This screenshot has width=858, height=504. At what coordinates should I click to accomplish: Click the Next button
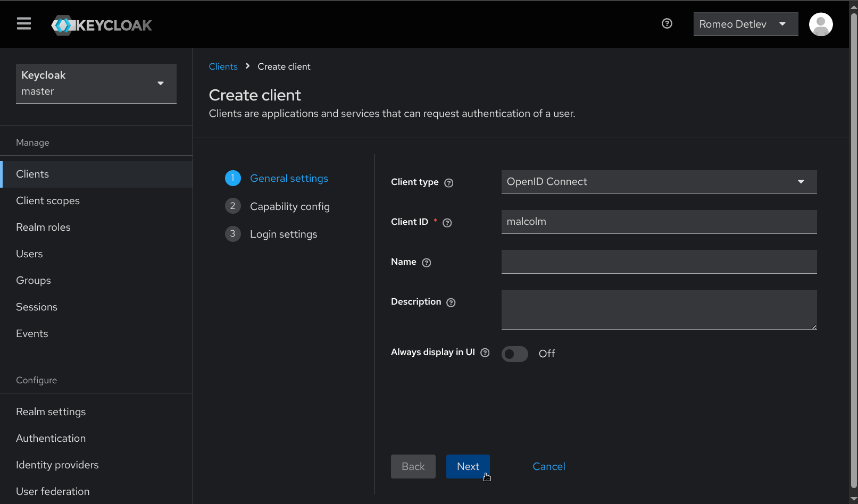[x=468, y=467]
